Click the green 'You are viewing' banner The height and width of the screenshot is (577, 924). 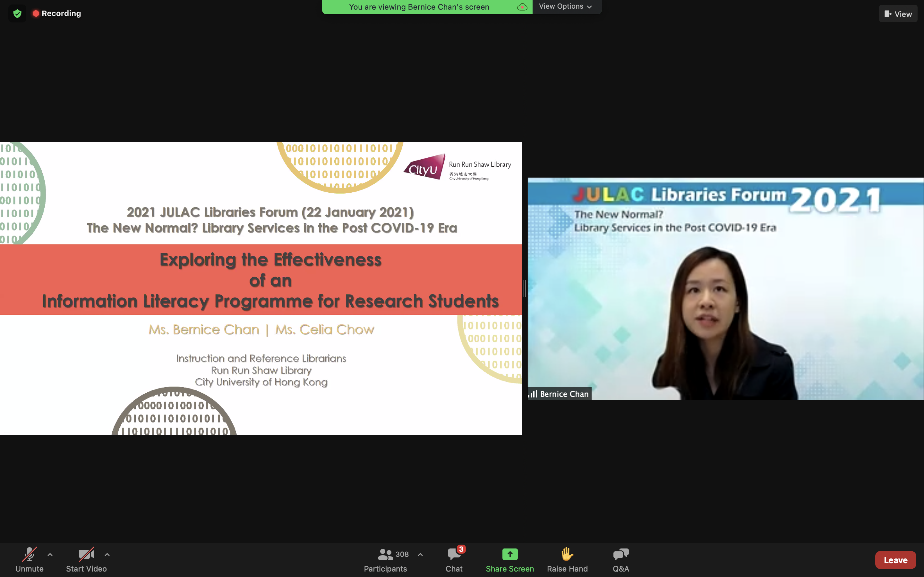coord(419,7)
